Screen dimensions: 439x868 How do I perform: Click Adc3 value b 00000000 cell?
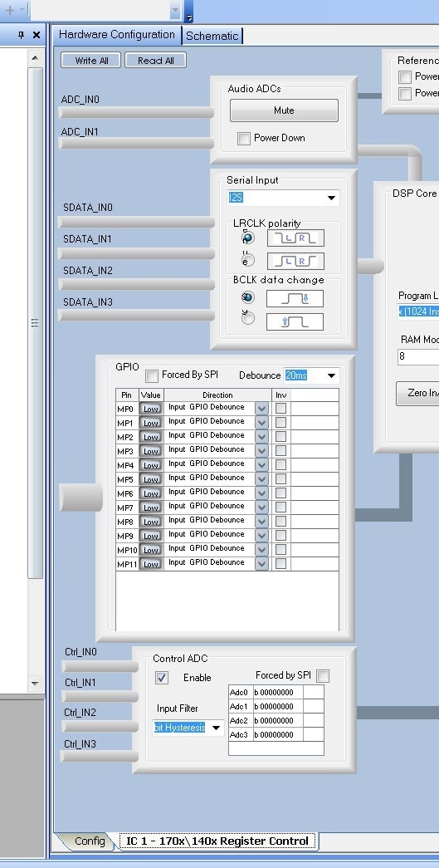click(278, 734)
